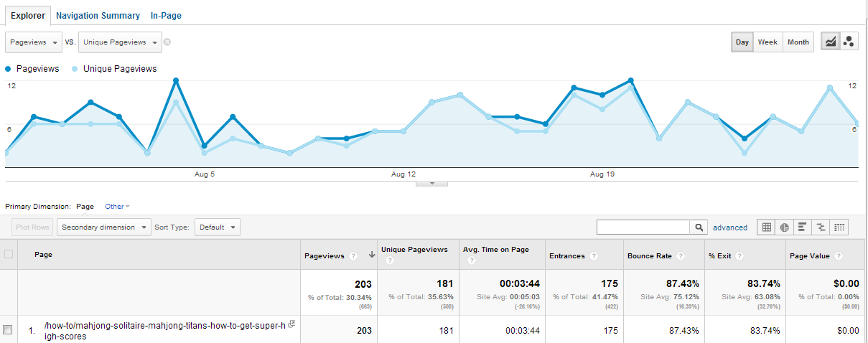The image size is (868, 343).
Task: Open the Sort Type Default dropdown
Action: 218,227
